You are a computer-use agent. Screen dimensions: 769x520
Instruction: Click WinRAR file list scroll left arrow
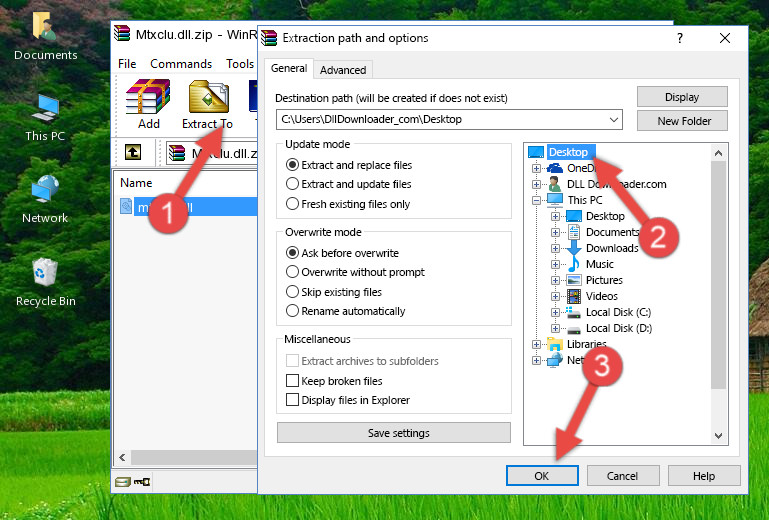coord(122,457)
